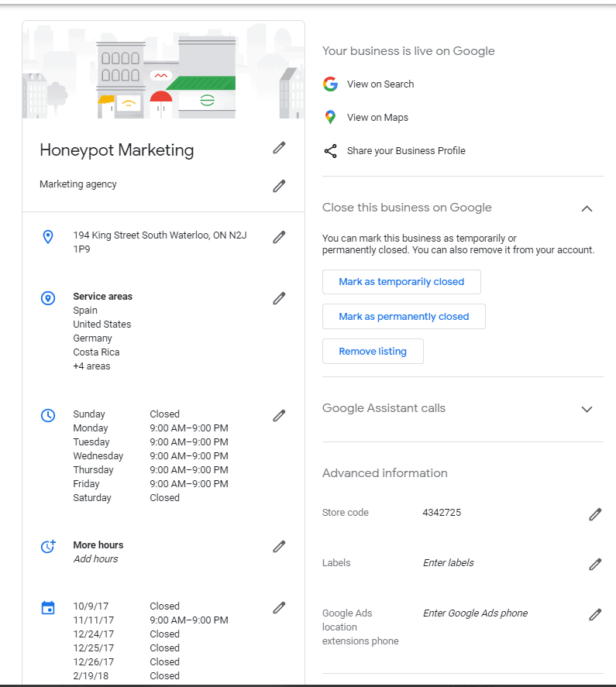
Task: Click the blue location pin icon
Action: (48, 236)
